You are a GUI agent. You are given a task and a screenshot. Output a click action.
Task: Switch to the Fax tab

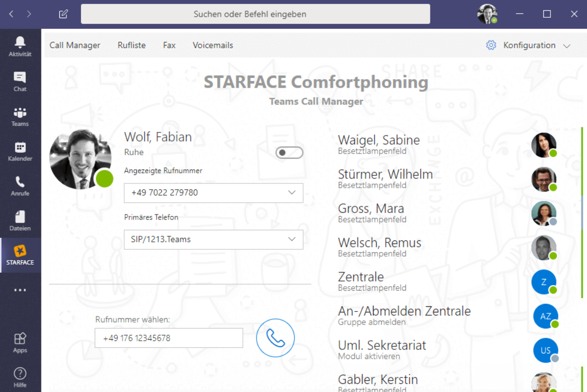point(169,45)
